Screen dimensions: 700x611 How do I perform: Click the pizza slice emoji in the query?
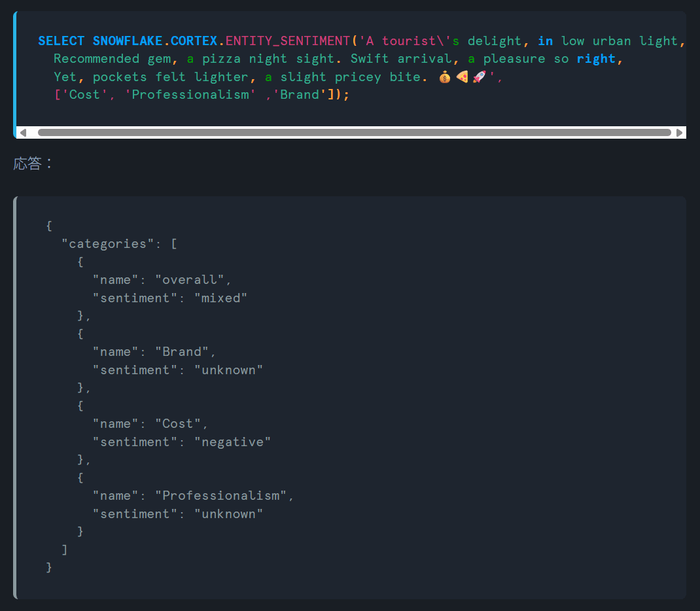(462, 77)
